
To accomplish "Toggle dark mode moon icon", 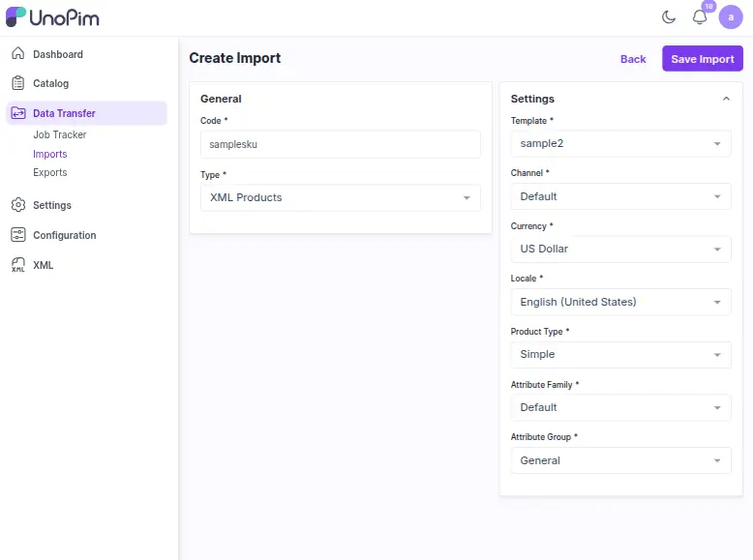I will 669,16.
